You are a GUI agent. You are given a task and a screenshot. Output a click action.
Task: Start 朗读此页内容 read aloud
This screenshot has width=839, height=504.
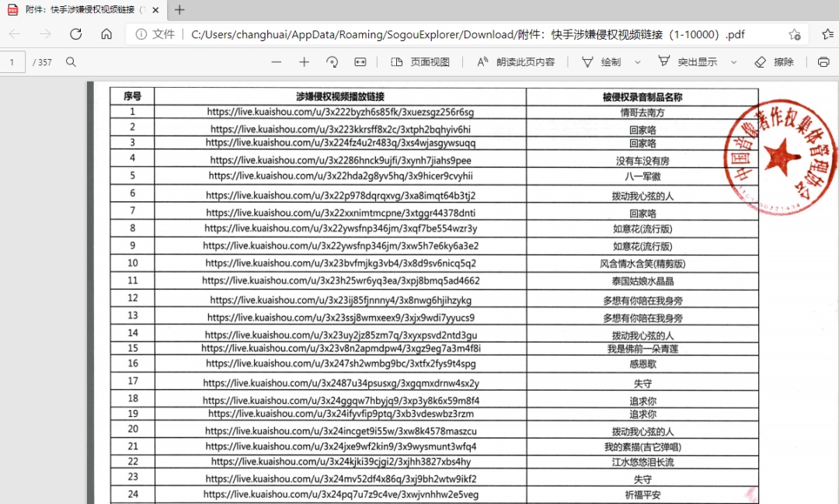tap(516, 62)
